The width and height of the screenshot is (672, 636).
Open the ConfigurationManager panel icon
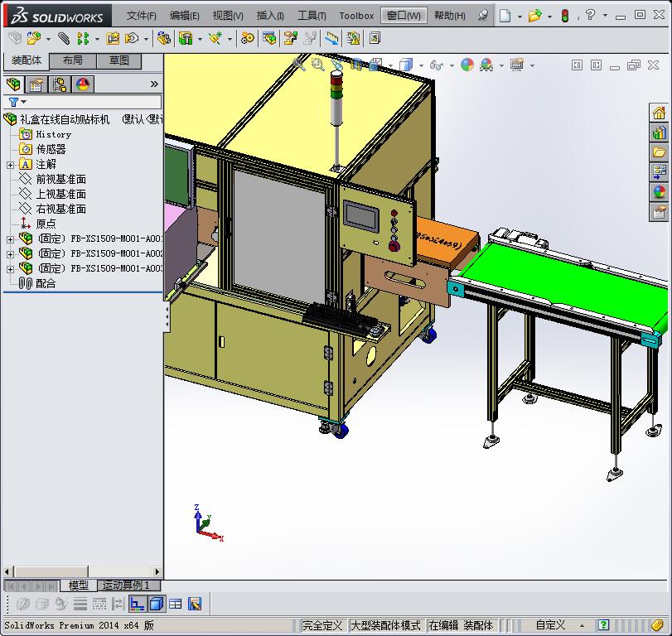point(60,84)
